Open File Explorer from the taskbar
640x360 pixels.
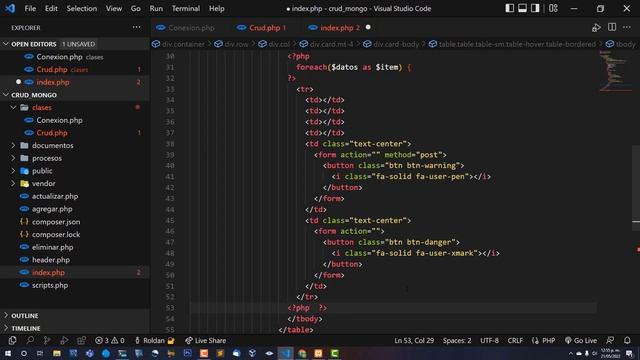tap(57, 353)
